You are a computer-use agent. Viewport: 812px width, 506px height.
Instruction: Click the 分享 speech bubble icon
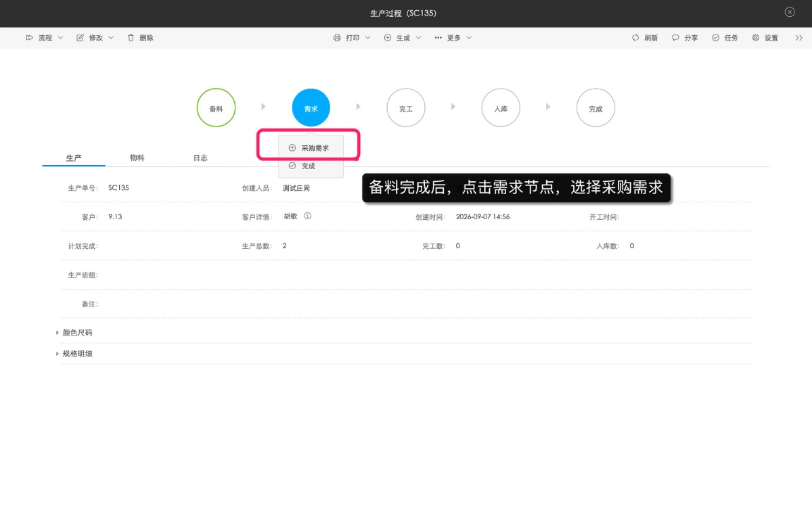(675, 38)
